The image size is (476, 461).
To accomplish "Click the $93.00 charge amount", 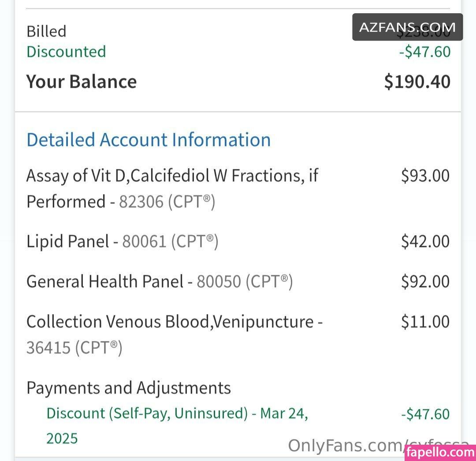I will (x=425, y=176).
